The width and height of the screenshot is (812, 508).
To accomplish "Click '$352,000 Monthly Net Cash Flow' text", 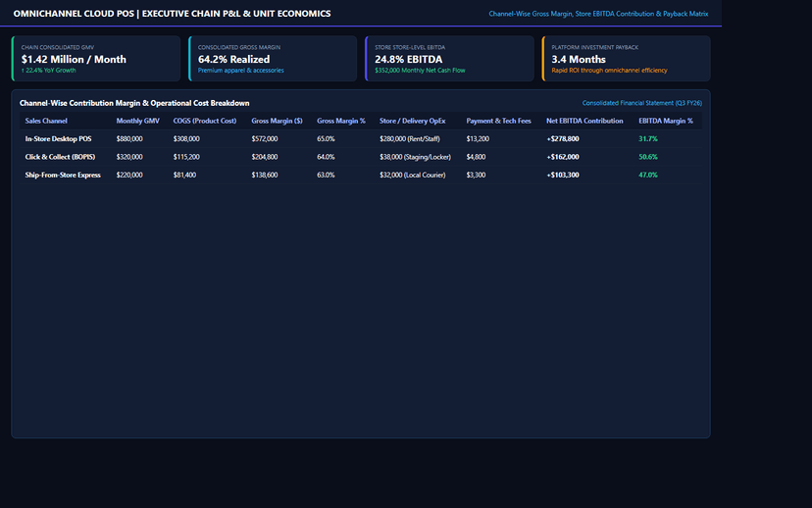I will click(420, 71).
